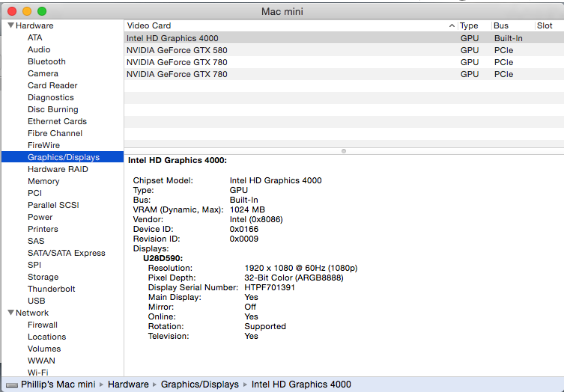Click the red close window button
Screen dimensions: 564x392
(x=12, y=11)
